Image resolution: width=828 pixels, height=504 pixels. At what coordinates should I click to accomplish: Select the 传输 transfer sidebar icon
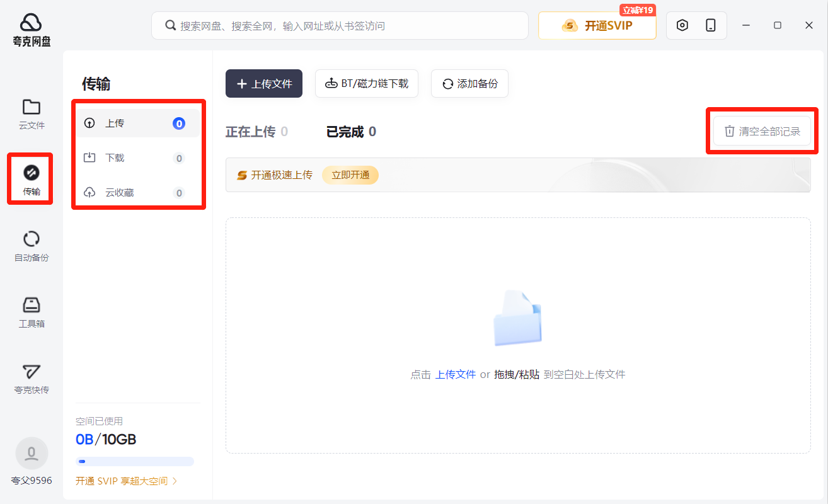click(x=32, y=180)
